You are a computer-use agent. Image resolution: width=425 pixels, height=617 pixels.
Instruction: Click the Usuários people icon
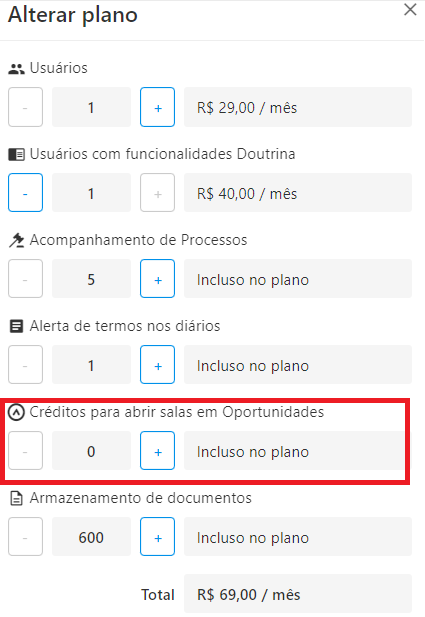(17, 68)
